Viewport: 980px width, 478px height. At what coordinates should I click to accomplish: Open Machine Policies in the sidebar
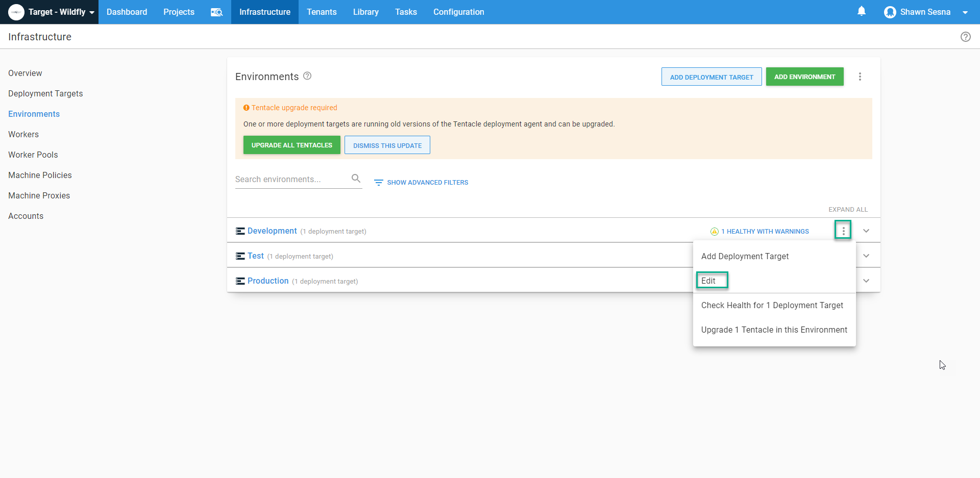click(40, 175)
